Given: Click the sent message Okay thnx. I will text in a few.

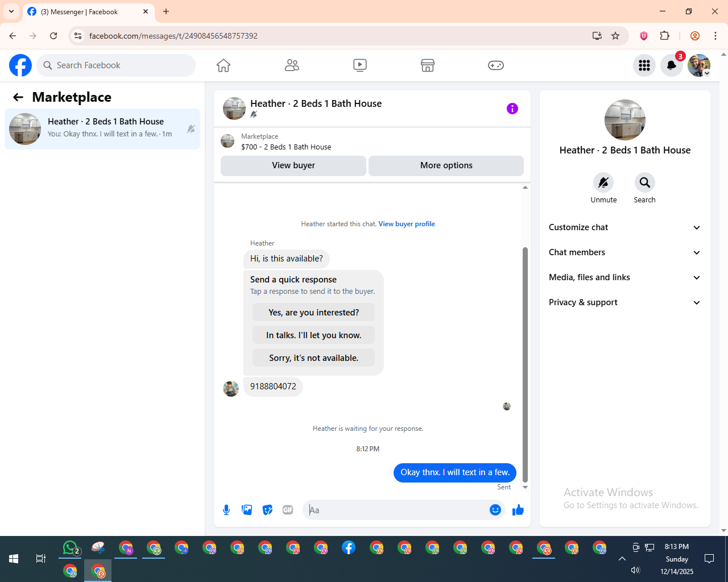Looking at the screenshot, I should (x=455, y=472).
